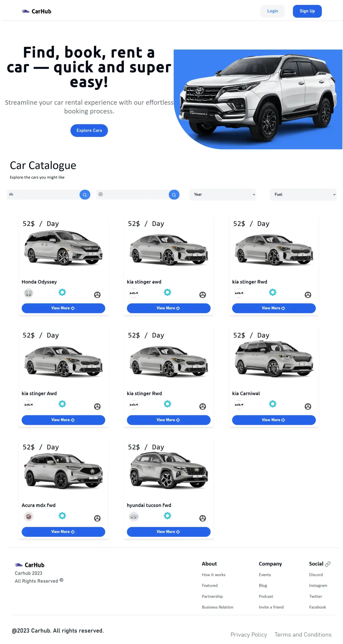This screenshot has height=644, width=343.
Task: Click the Honda logo on Honda Odyssey card
Action: click(28, 293)
